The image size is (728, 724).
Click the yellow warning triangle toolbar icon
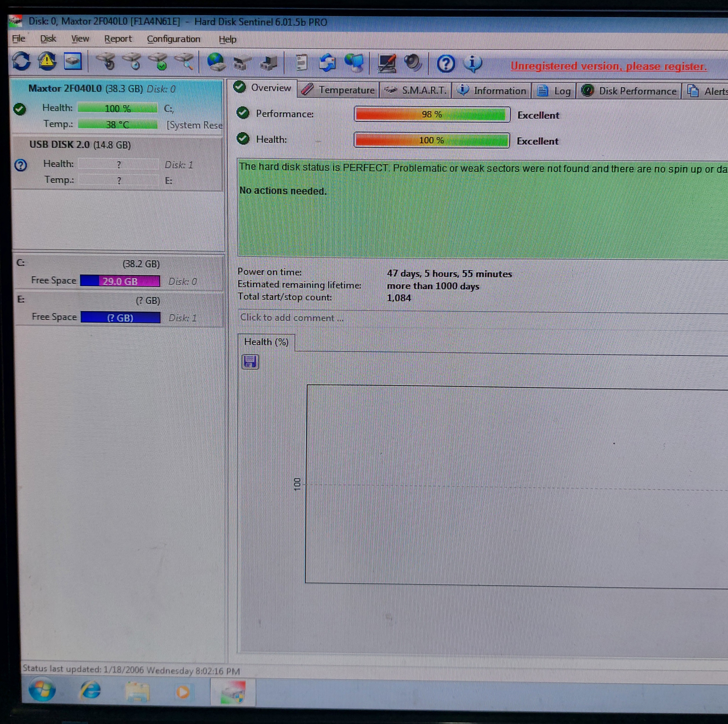[47, 61]
